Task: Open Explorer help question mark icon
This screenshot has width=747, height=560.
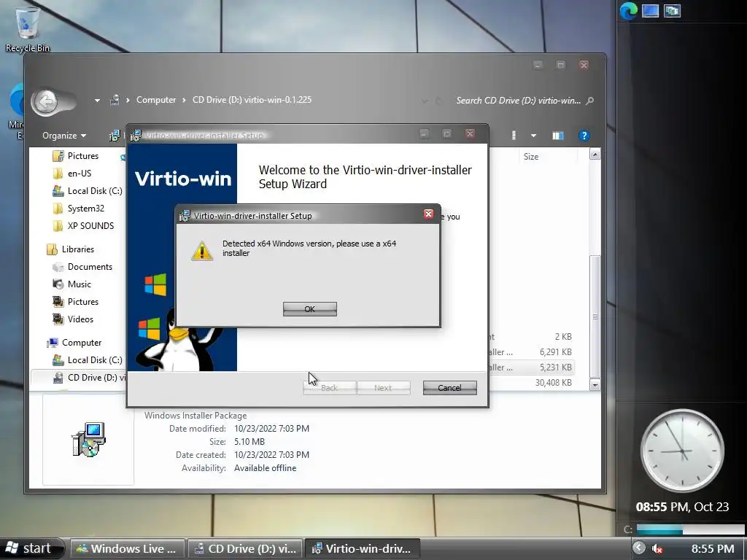Action: coord(584,136)
